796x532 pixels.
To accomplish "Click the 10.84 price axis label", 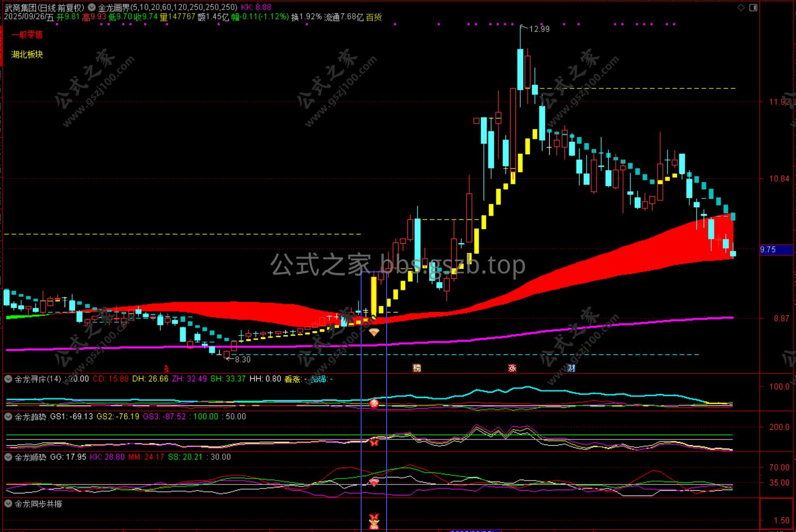I will [x=780, y=179].
